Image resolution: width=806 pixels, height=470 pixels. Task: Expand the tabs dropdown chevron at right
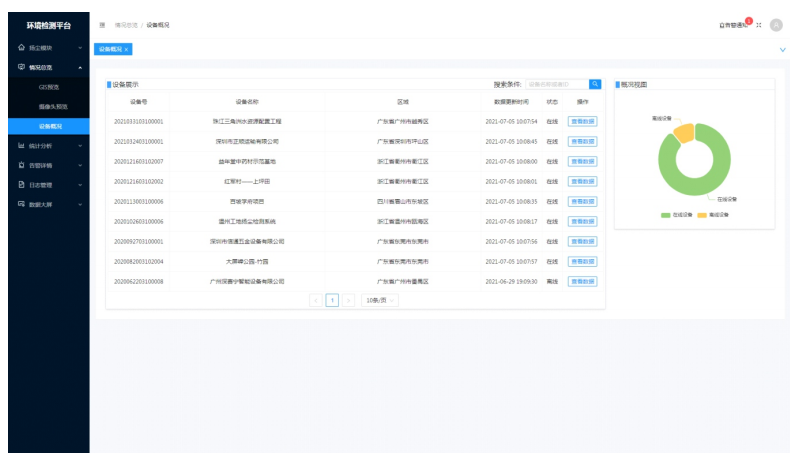coord(781,49)
